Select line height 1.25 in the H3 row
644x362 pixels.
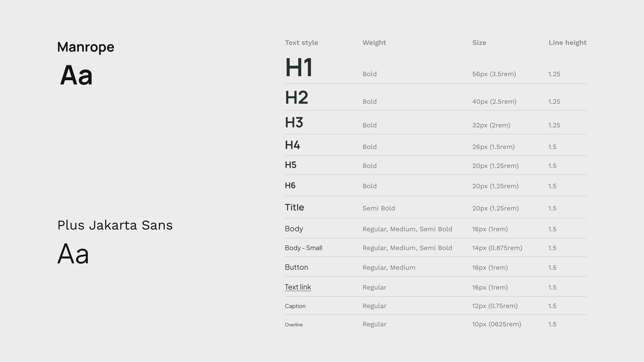point(554,125)
